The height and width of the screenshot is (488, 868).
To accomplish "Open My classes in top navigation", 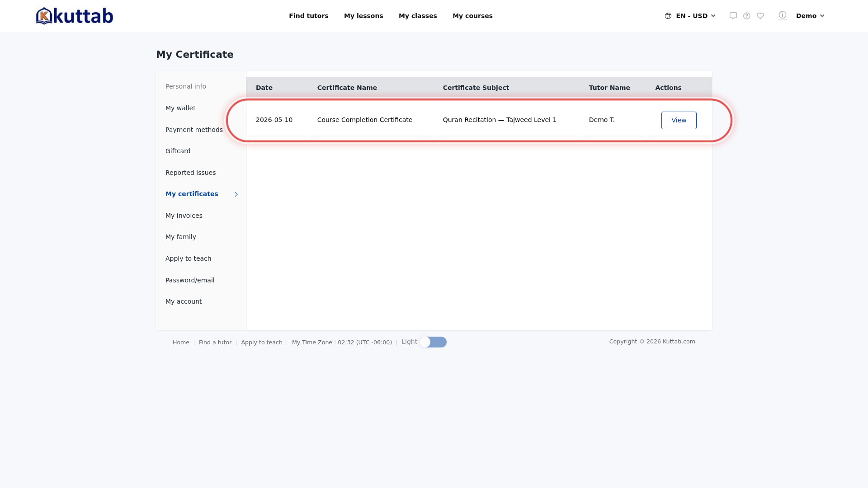I will [418, 16].
